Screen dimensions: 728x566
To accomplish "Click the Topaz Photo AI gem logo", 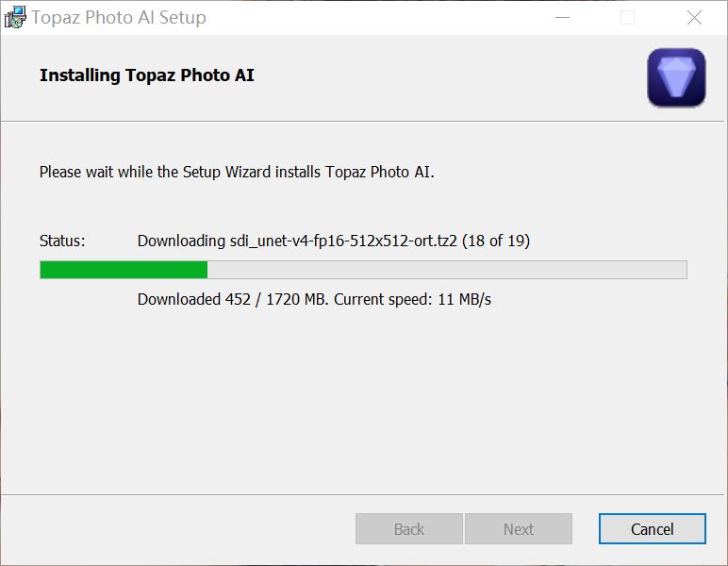I will click(x=676, y=77).
